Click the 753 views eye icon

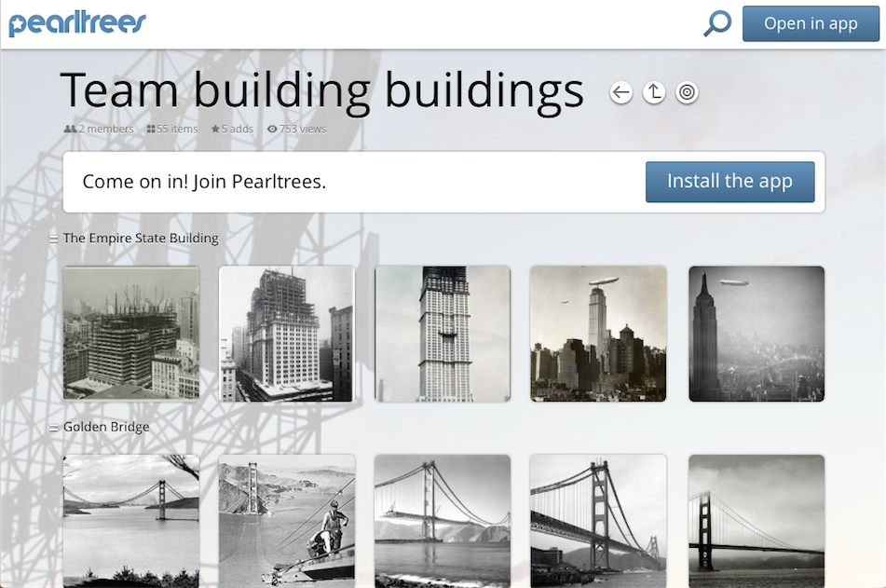click(272, 129)
